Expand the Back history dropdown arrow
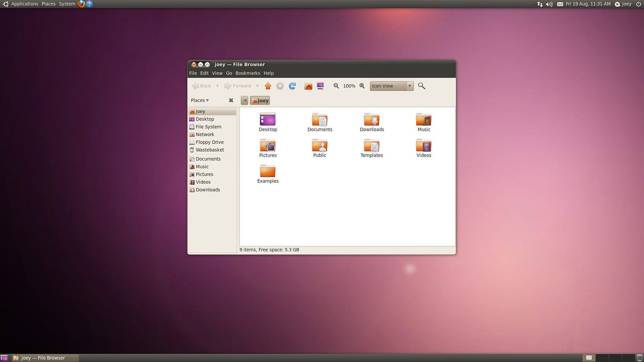Viewport: 644px width, 362px height. 217,86
